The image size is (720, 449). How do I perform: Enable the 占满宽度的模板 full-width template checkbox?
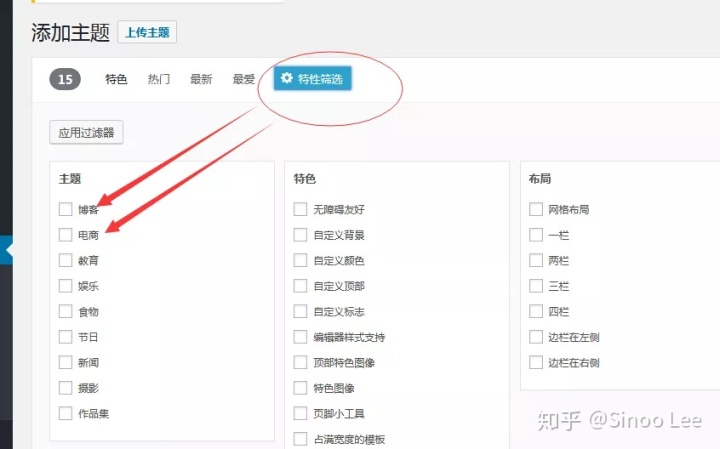point(300,439)
